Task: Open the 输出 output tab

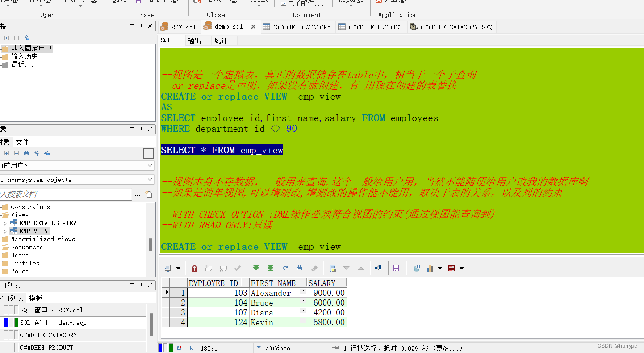Action: (194, 41)
